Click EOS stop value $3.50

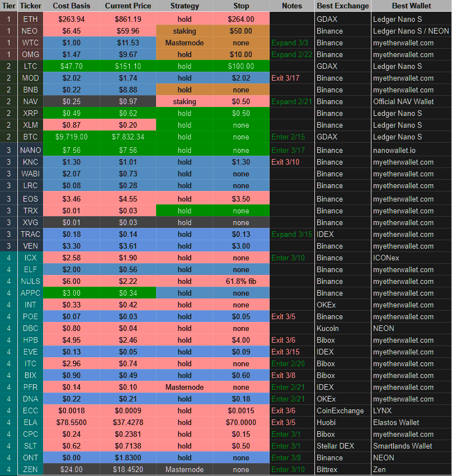tap(241, 199)
